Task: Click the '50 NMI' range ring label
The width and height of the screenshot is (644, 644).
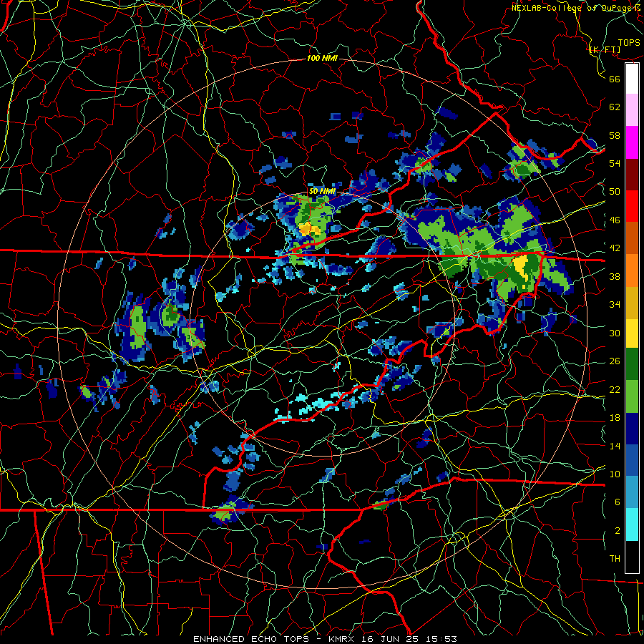Action: 322,191
